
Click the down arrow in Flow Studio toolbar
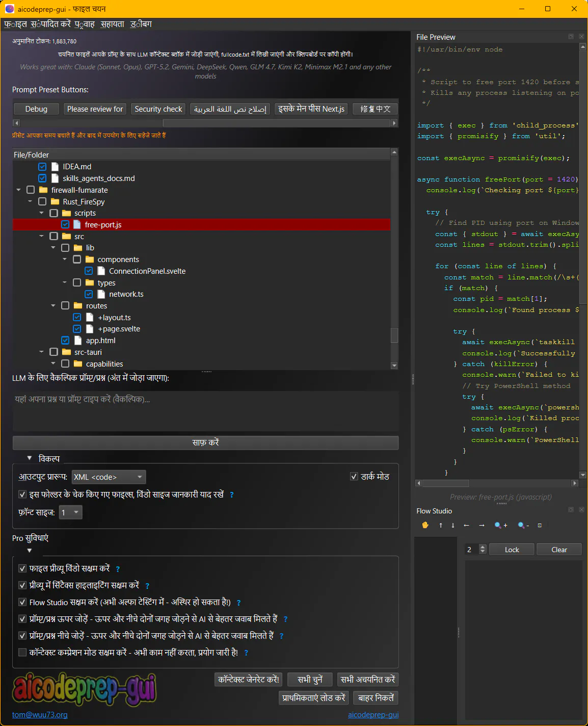coord(453,525)
